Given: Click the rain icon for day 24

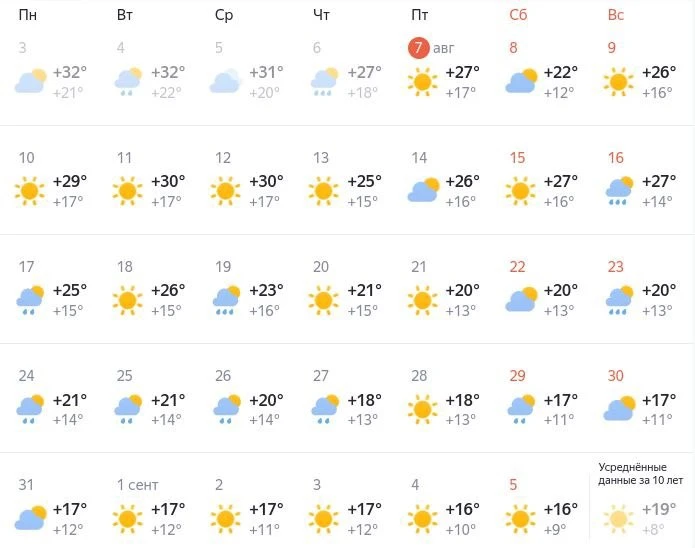Looking at the screenshot, I should pyautogui.click(x=30, y=409).
